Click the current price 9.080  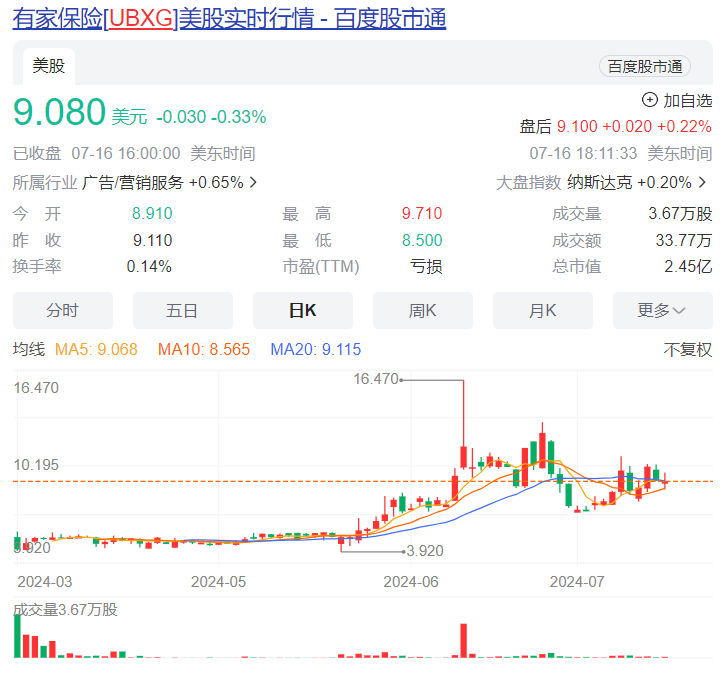click(x=59, y=112)
